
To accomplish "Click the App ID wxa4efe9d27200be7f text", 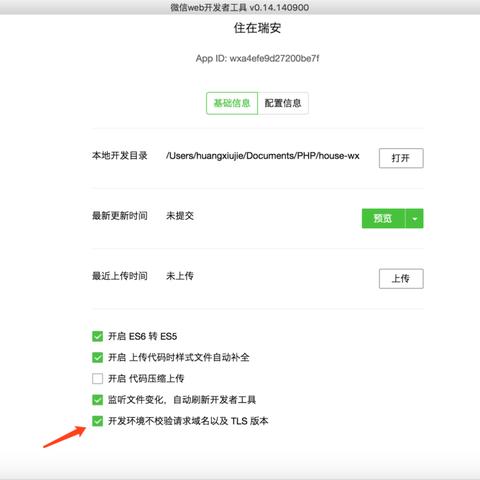I will [257, 58].
